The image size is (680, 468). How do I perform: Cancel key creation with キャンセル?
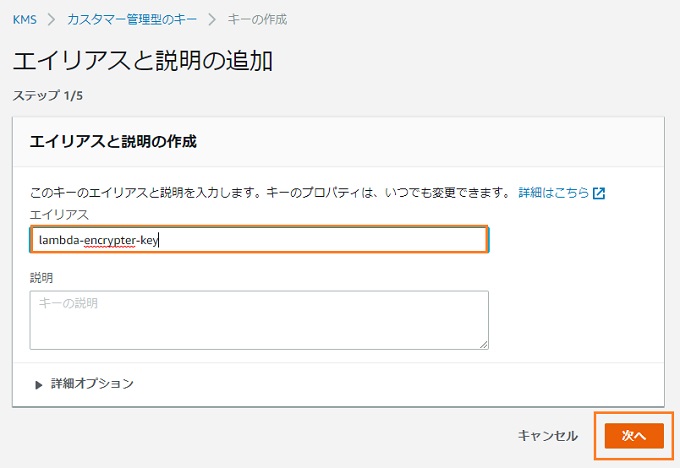click(548, 435)
